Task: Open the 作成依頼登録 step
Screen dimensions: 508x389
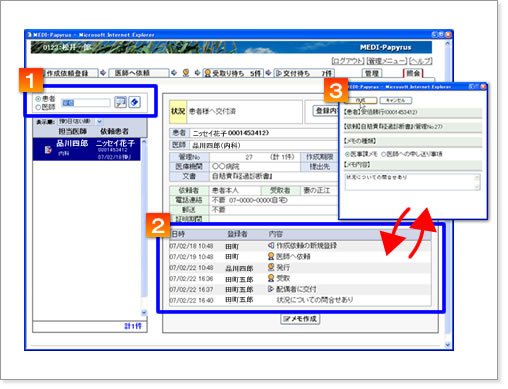Action: coord(68,73)
